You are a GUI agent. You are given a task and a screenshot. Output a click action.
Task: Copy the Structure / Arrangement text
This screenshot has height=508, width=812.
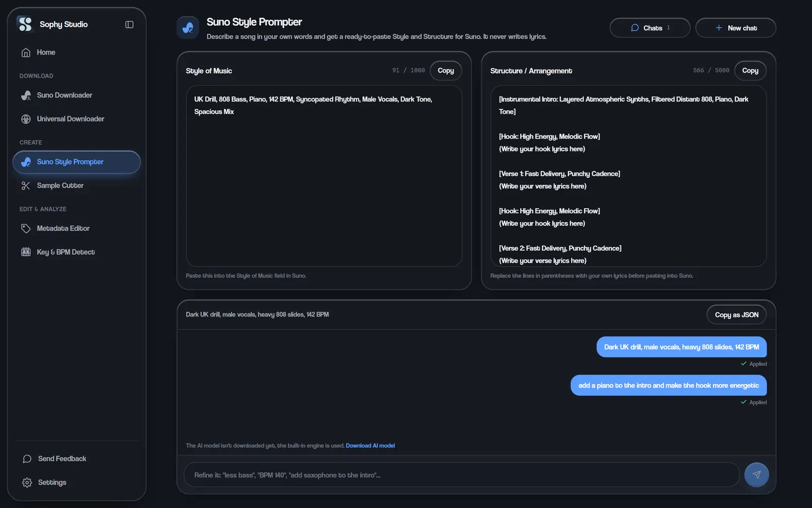point(750,71)
